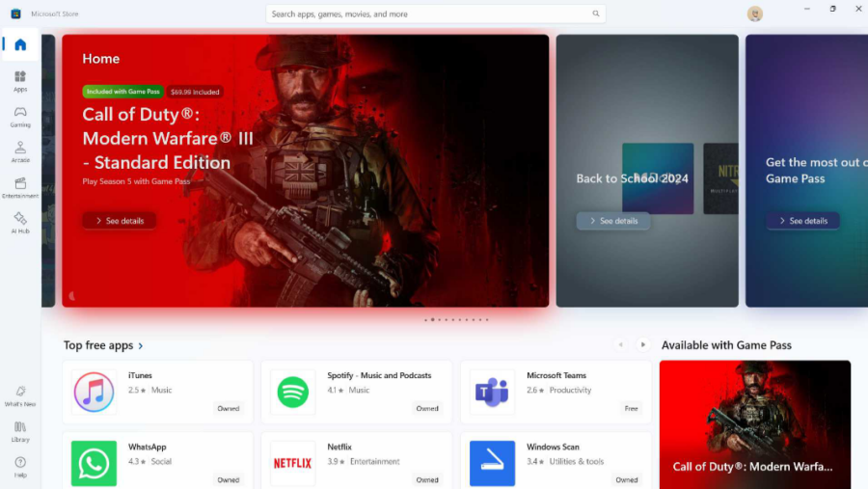Image resolution: width=868 pixels, height=489 pixels.
Task: Click the search magnifier icon
Action: coord(596,14)
